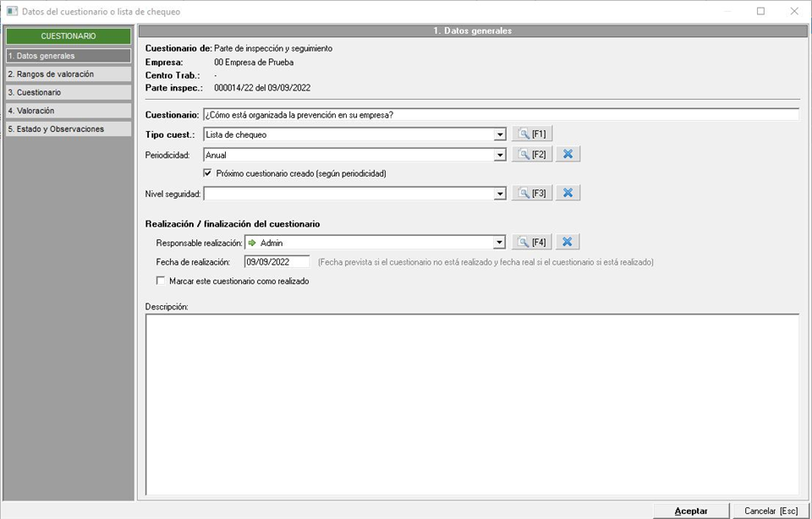Open the 3. Cuestionario section
The width and height of the screenshot is (812, 519).
[69, 92]
